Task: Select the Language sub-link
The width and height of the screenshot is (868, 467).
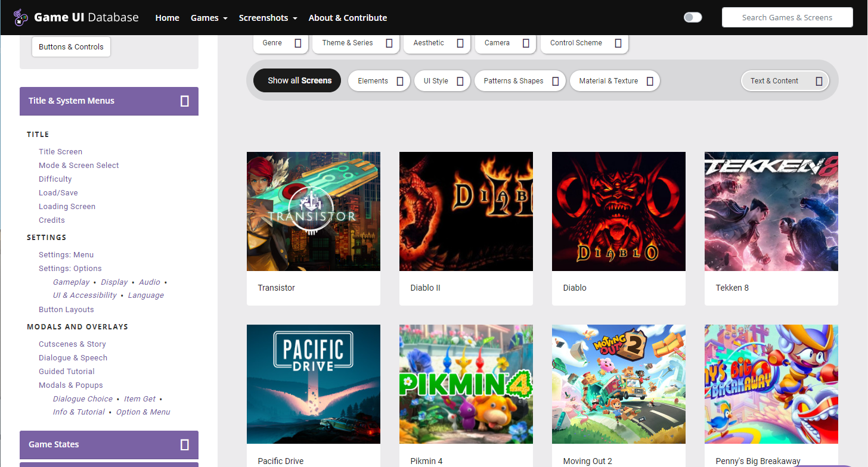Action: 145,295
